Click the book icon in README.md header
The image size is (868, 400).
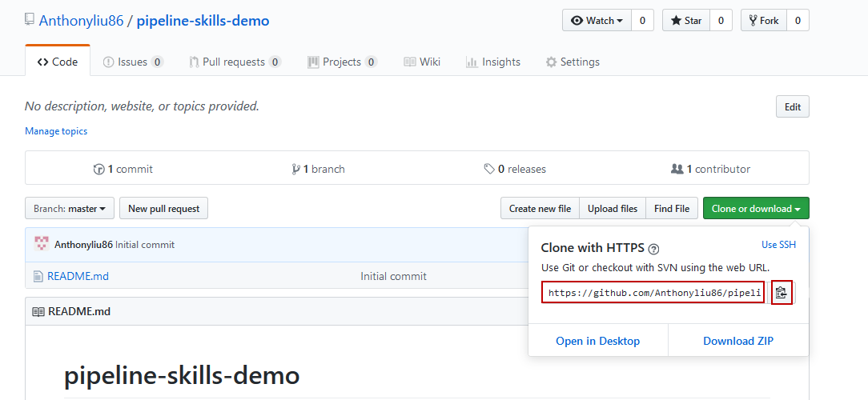coord(38,311)
